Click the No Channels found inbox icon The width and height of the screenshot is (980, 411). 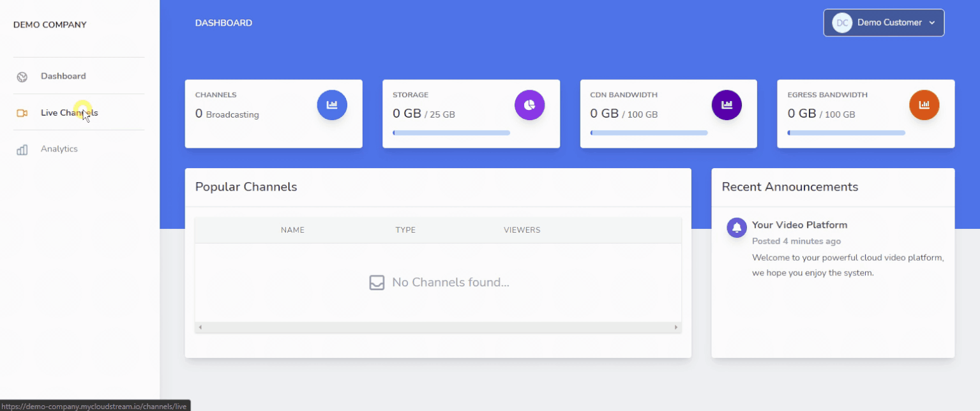tap(377, 282)
